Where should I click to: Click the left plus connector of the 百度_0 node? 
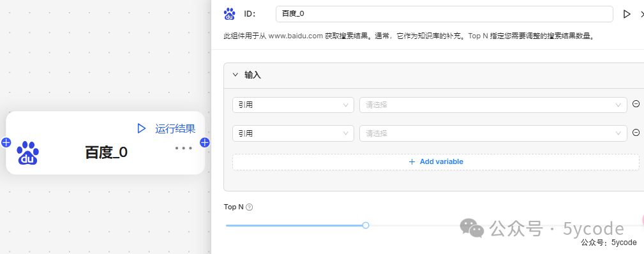coord(6,142)
